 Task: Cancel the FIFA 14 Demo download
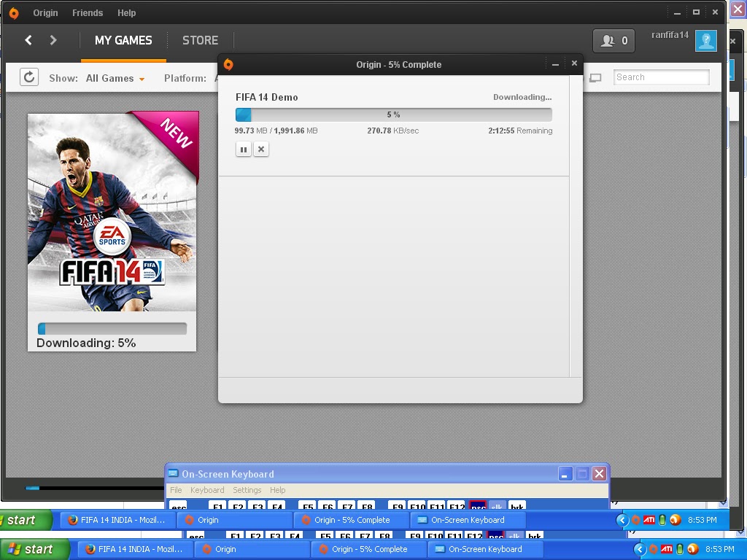(x=261, y=149)
